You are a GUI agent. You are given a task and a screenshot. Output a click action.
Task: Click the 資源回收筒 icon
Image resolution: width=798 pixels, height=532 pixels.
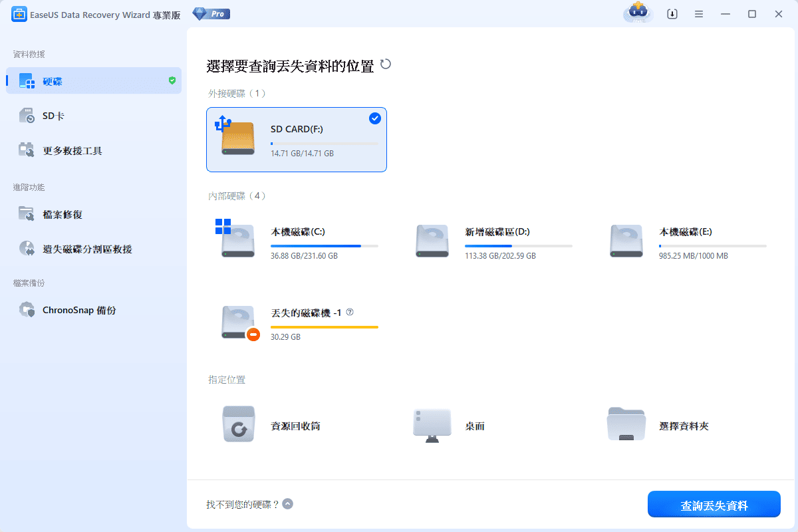pyautogui.click(x=239, y=424)
